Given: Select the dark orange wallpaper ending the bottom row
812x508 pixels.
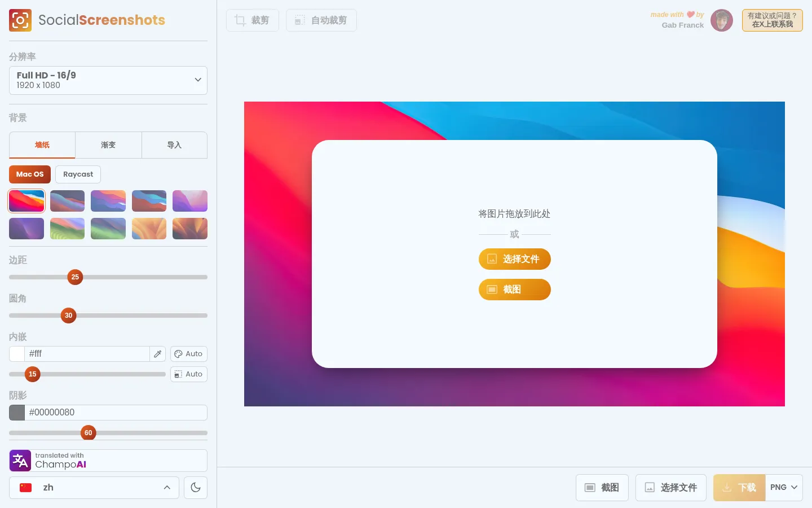Looking at the screenshot, I should click(x=190, y=229).
